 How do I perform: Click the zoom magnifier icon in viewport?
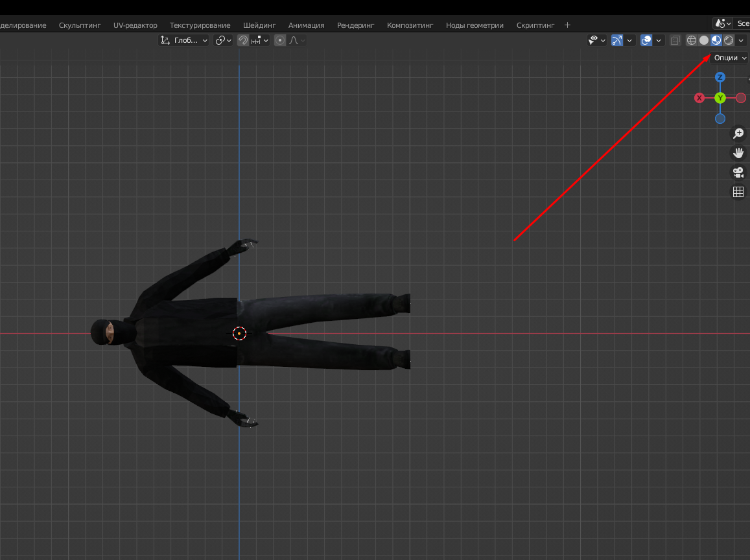tap(738, 134)
